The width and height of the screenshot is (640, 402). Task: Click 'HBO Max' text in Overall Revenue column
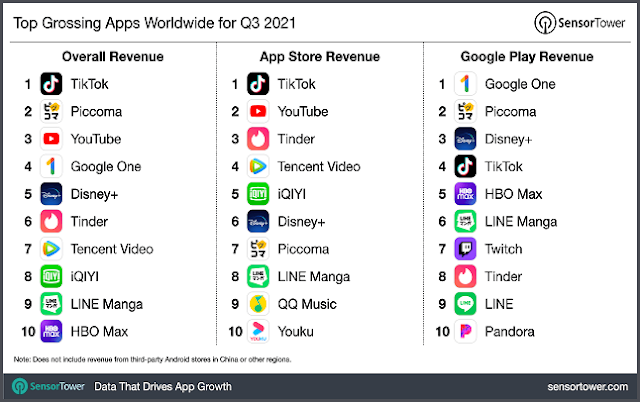[99, 332]
